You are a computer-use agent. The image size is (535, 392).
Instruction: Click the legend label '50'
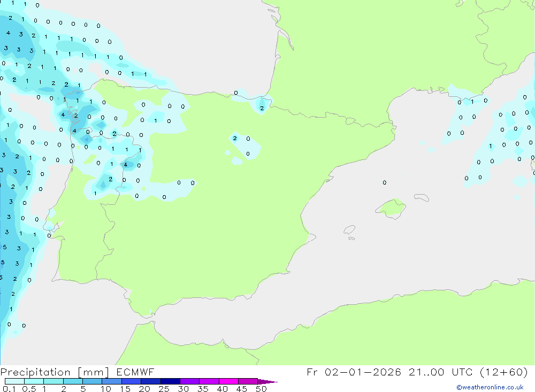point(261,389)
